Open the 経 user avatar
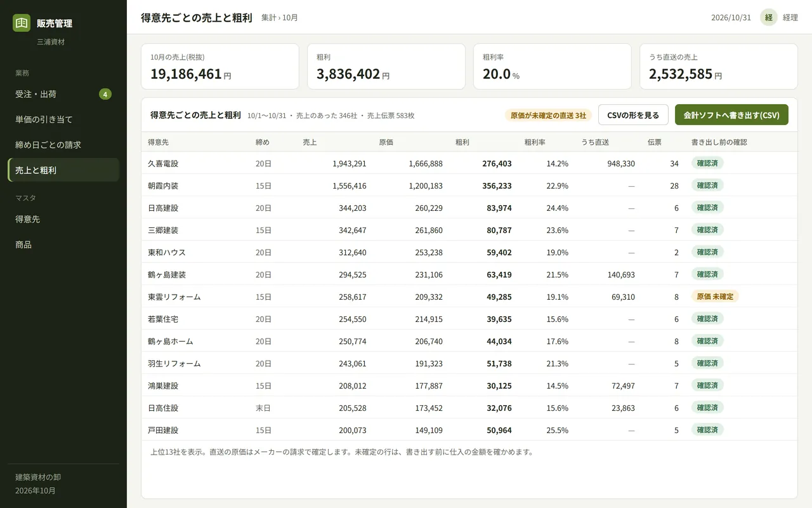Viewport: 812px width, 508px height. [x=769, y=17]
